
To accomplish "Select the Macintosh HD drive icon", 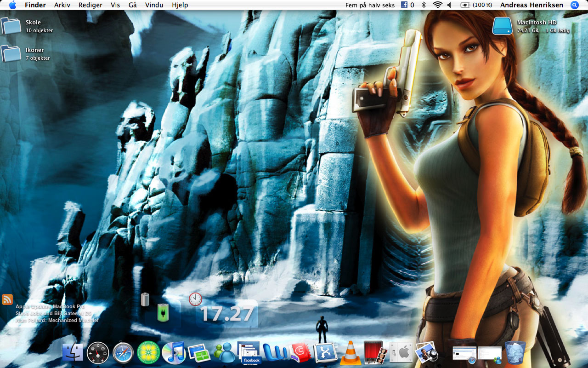I will pos(502,26).
